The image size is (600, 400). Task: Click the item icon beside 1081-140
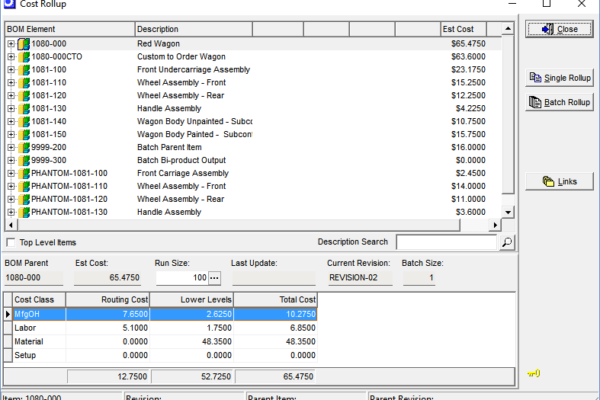[x=24, y=122]
